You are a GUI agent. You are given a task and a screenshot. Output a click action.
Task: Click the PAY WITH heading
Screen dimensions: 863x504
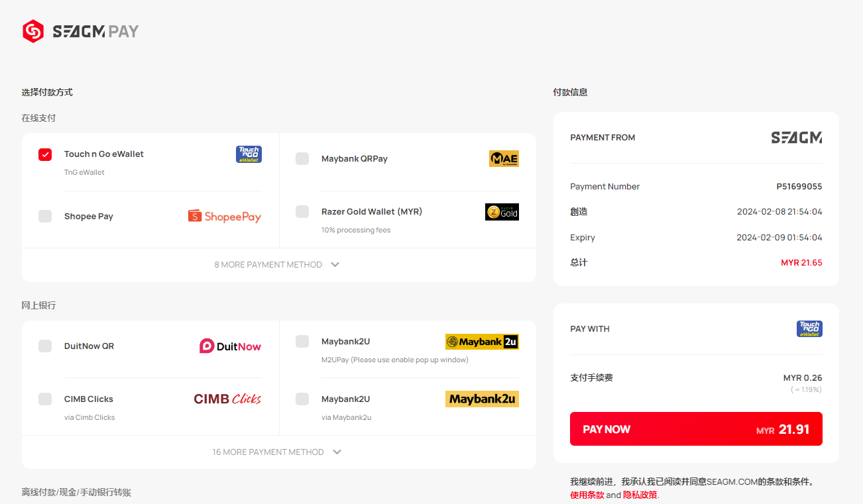(x=590, y=328)
